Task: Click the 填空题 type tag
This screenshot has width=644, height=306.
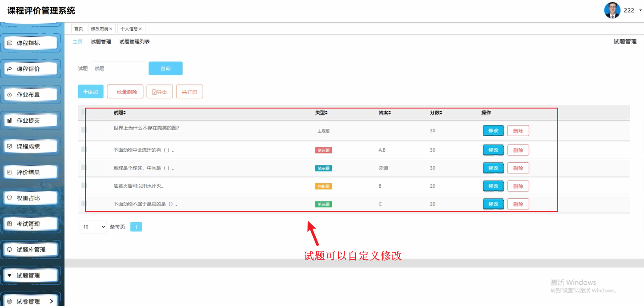Action: pyautogui.click(x=323, y=168)
